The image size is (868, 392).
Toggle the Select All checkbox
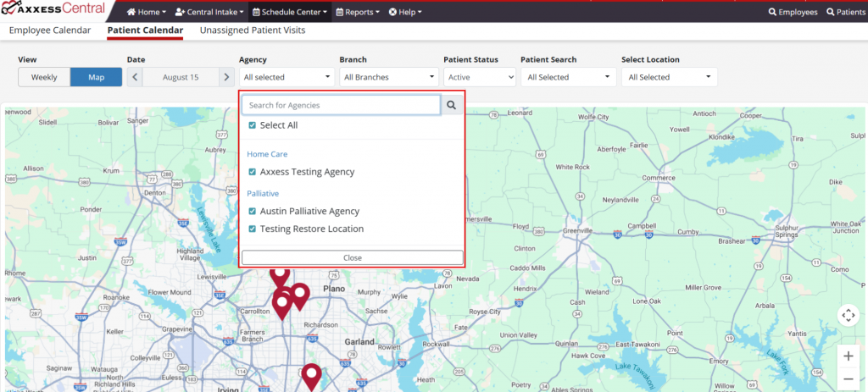pyautogui.click(x=253, y=125)
